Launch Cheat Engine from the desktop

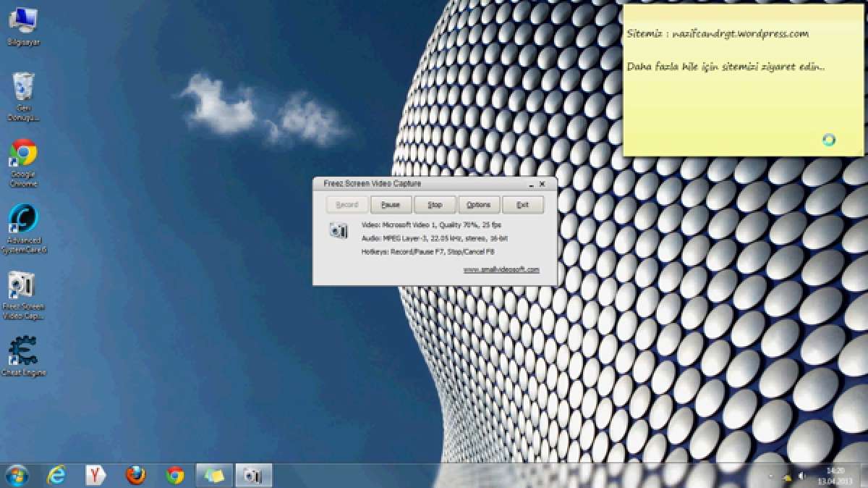pos(23,352)
